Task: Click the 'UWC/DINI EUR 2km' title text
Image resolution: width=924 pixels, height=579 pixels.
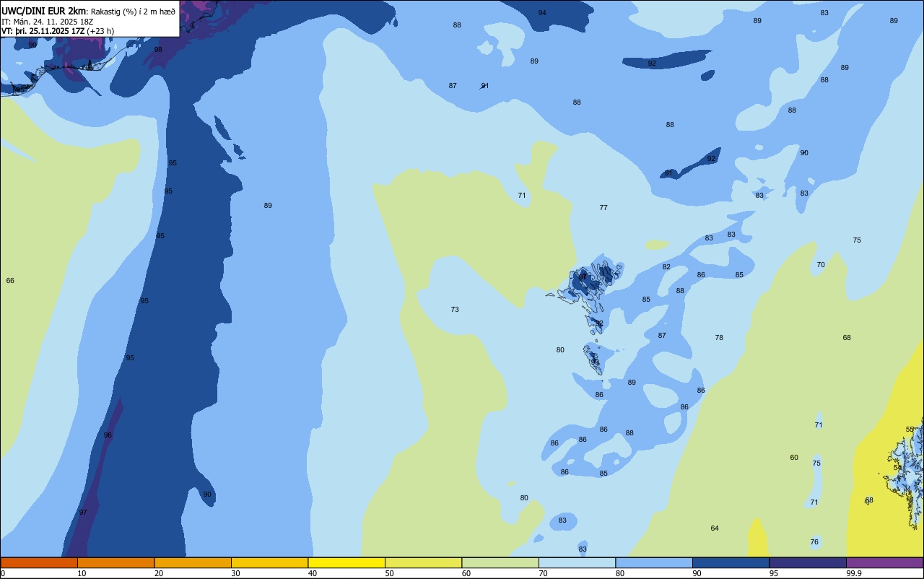Action: 43,10
